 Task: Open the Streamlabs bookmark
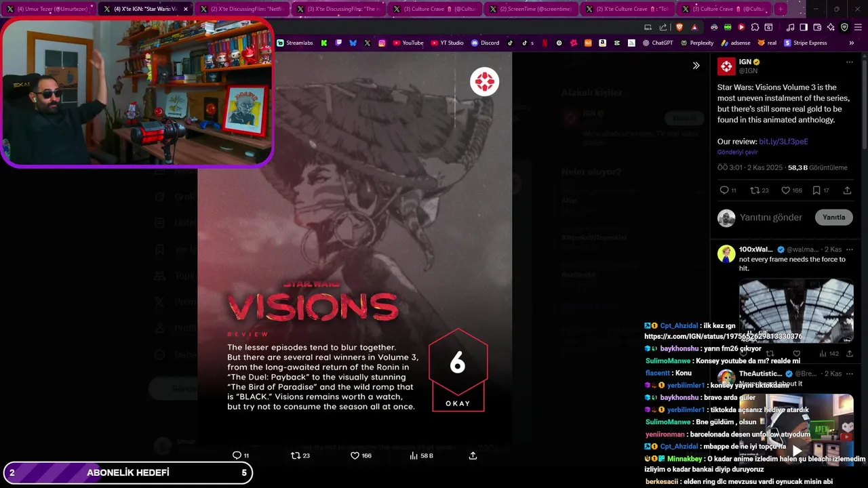tap(294, 43)
